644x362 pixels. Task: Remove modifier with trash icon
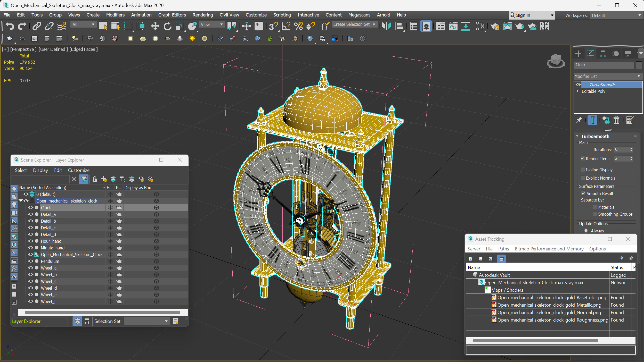click(x=616, y=120)
